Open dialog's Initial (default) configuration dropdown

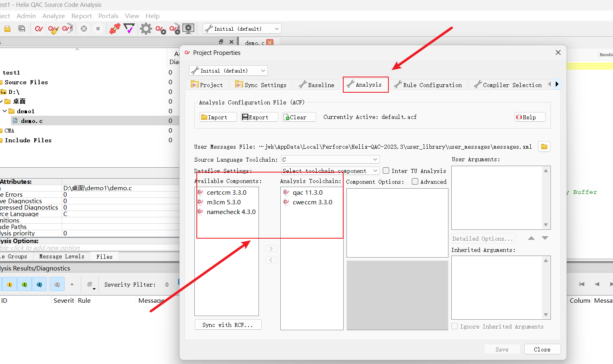click(228, 71)
